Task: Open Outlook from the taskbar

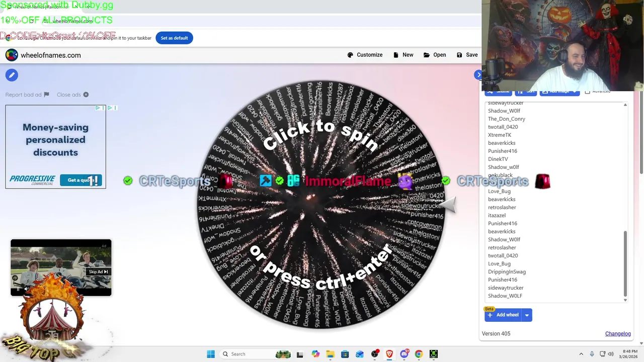Action: coord(360,354)
